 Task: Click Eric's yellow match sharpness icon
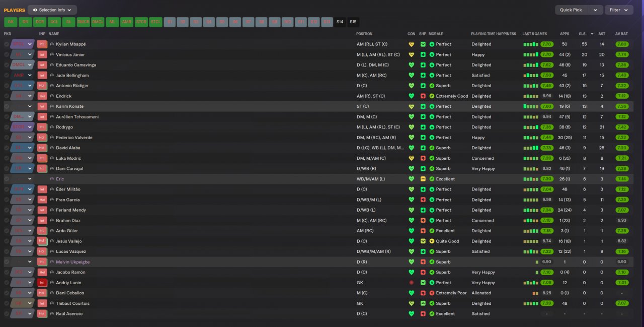pyautogui.click(x=423, y=179)
